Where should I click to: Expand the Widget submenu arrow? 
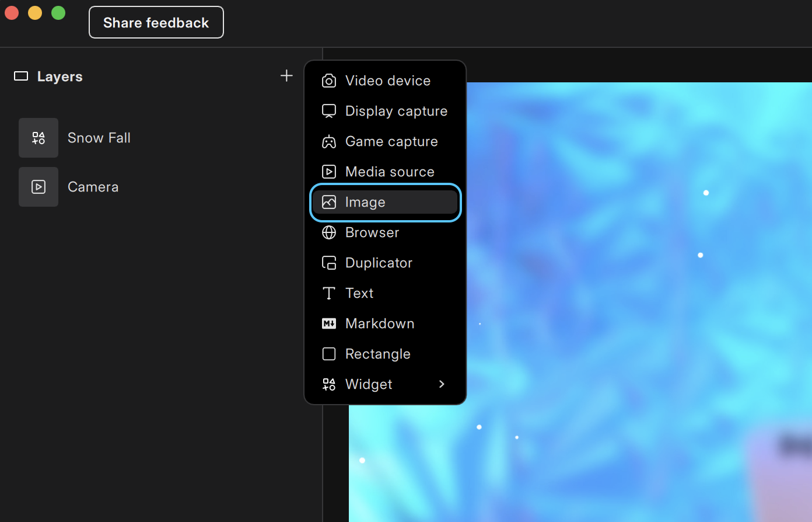[442, 384]
